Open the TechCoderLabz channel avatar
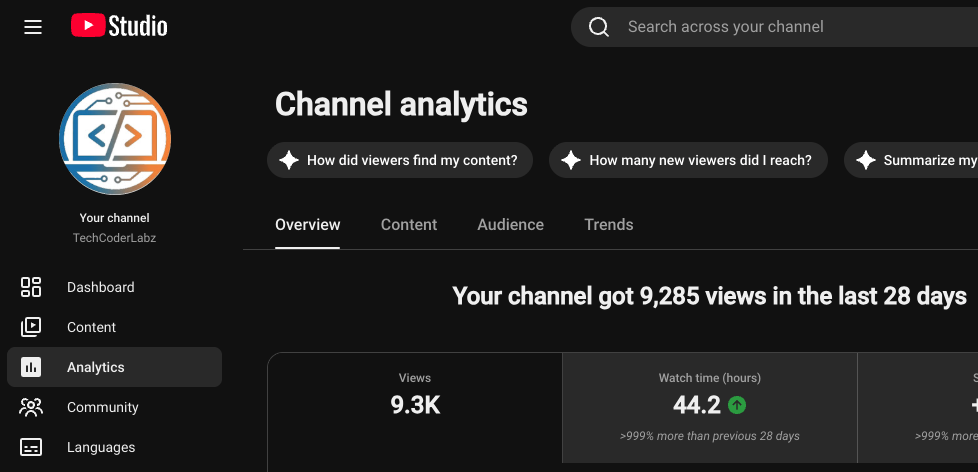 coord(115,139)
